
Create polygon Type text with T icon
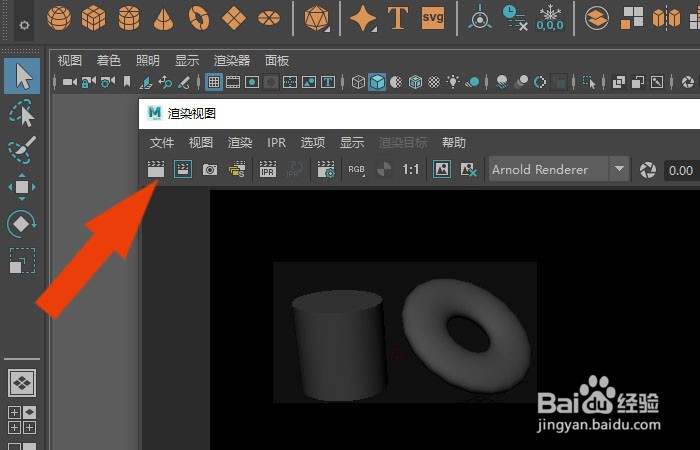398,18
